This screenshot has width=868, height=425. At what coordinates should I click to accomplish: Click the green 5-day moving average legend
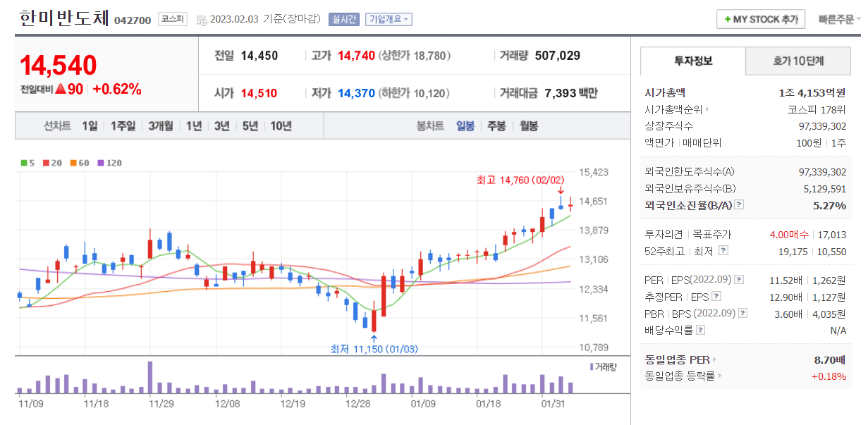(27, 163)
